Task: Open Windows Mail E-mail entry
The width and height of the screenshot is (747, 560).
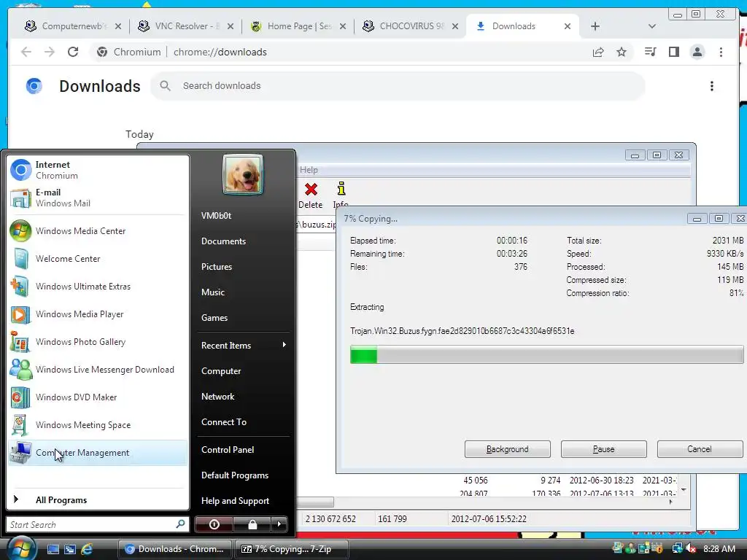Action: (98, 198)
